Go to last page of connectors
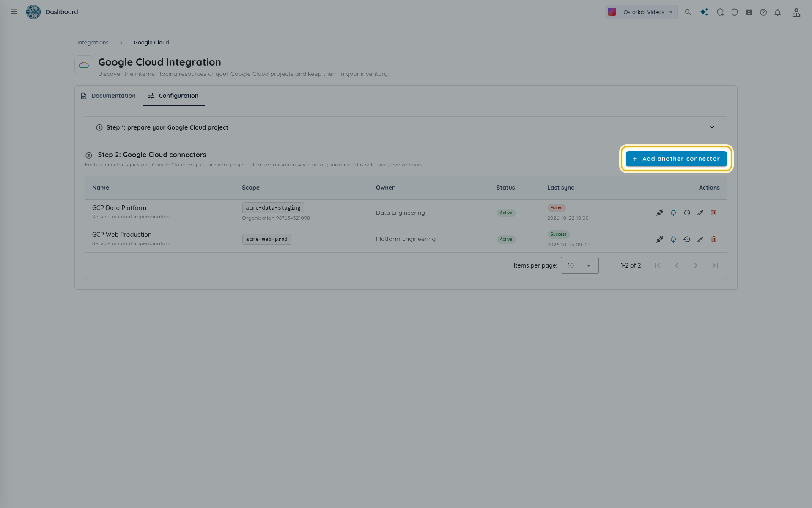The width and height of the screenshot is (812, 508). (x=715, y=265)
